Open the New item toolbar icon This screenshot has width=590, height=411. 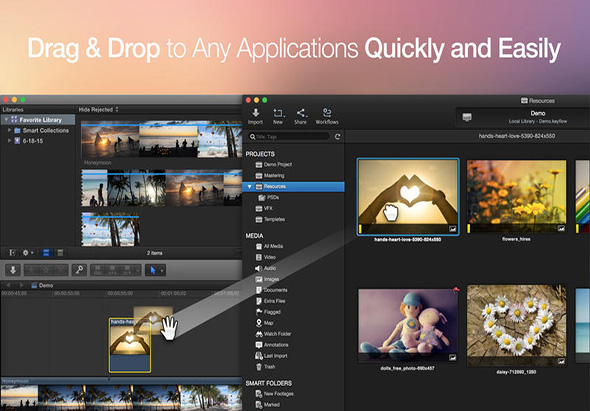point(278,116)
